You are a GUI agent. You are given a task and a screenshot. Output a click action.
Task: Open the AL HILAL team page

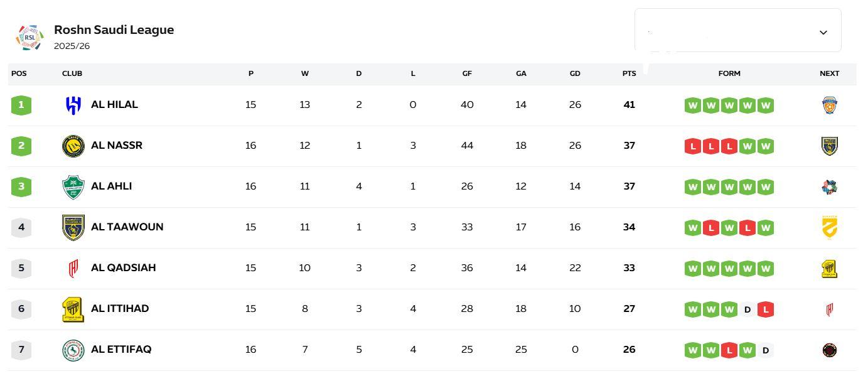(115, 104)
